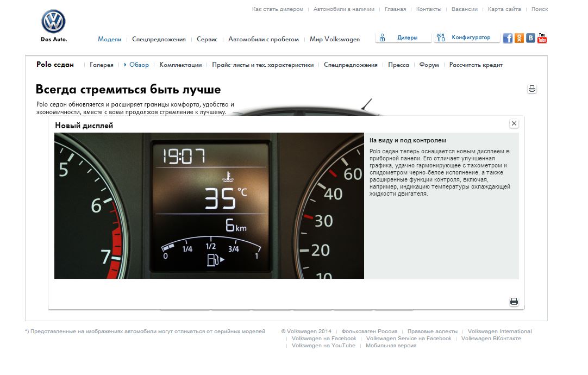Screen dimensions: 588x375
Task: Click Рассчитать кредит tab
Action: click(x=476, y=65)
